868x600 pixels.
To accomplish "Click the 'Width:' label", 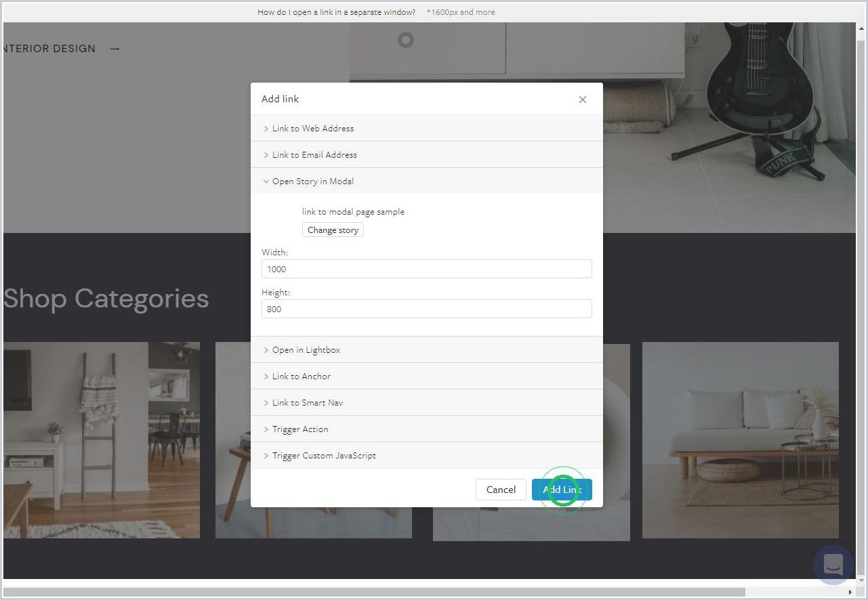I will tap(274, 252).
